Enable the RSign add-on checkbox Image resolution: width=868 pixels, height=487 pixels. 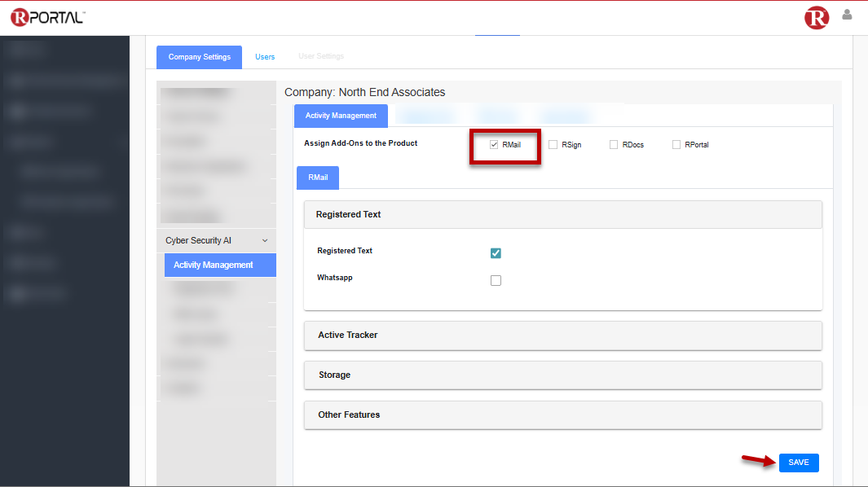[553, 145]
